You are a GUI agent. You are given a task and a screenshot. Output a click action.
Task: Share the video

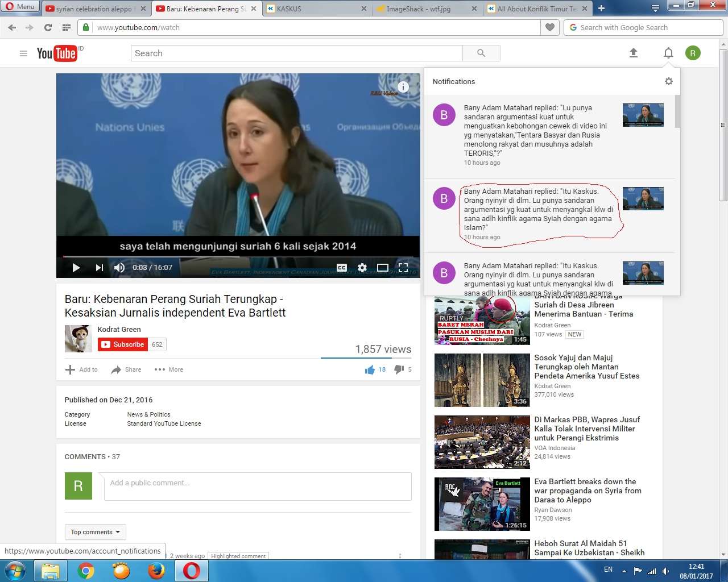point(126,369)
